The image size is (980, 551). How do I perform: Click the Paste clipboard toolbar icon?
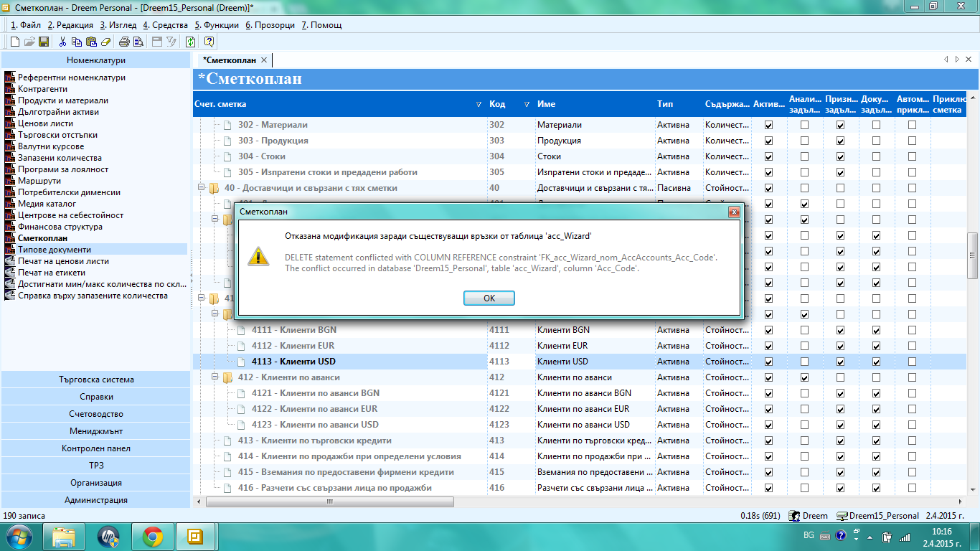pos(91,42)
